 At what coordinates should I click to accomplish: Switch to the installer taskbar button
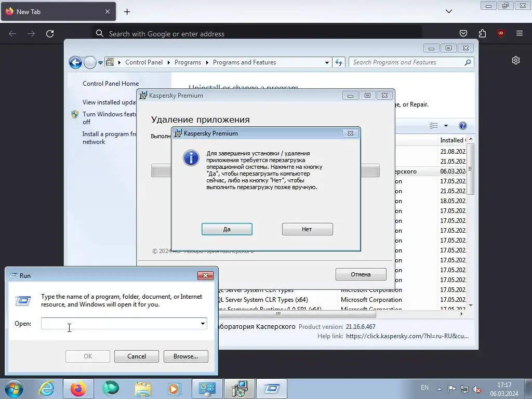[x=239, y=389]
